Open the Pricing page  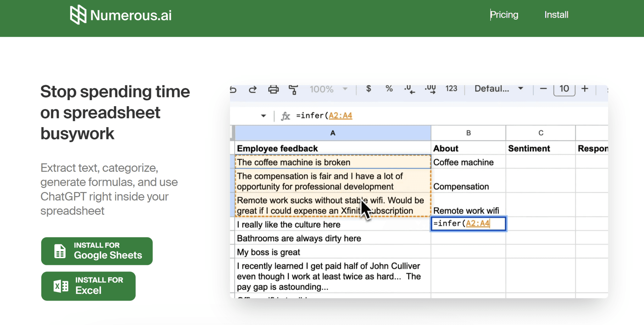pos(504,14)
